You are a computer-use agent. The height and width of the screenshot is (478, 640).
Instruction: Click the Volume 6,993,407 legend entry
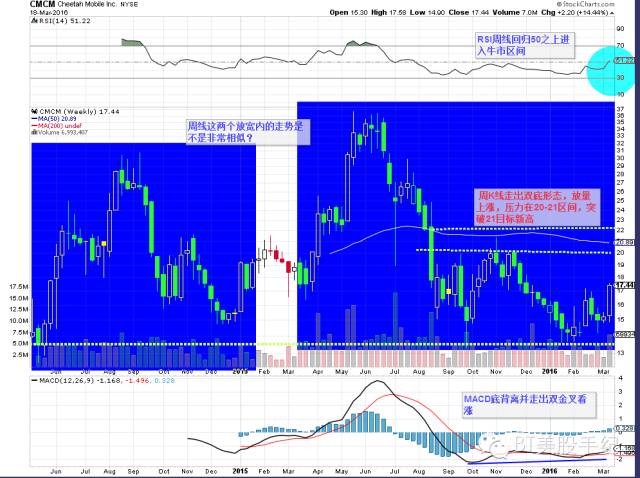60,132
